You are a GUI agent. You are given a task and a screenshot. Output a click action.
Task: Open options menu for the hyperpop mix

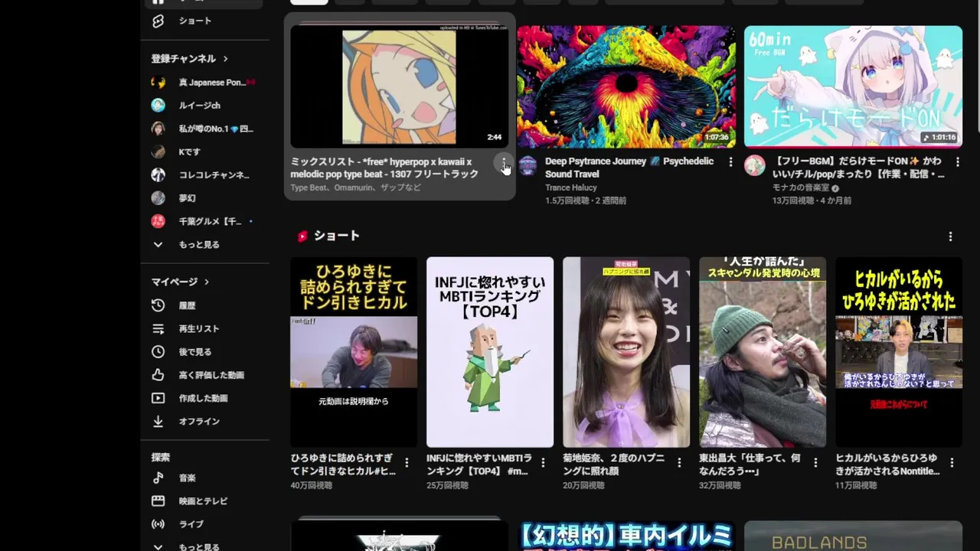[x=503, y=162]
